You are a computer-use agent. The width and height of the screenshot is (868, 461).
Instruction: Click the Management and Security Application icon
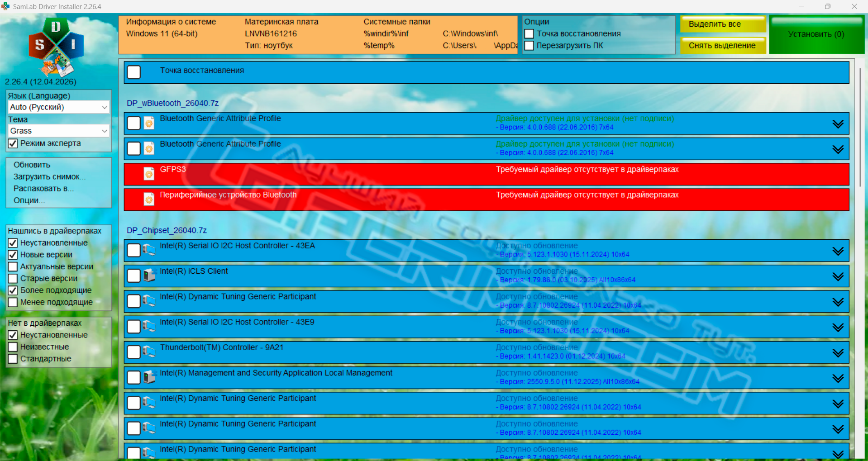coord(149,377)
